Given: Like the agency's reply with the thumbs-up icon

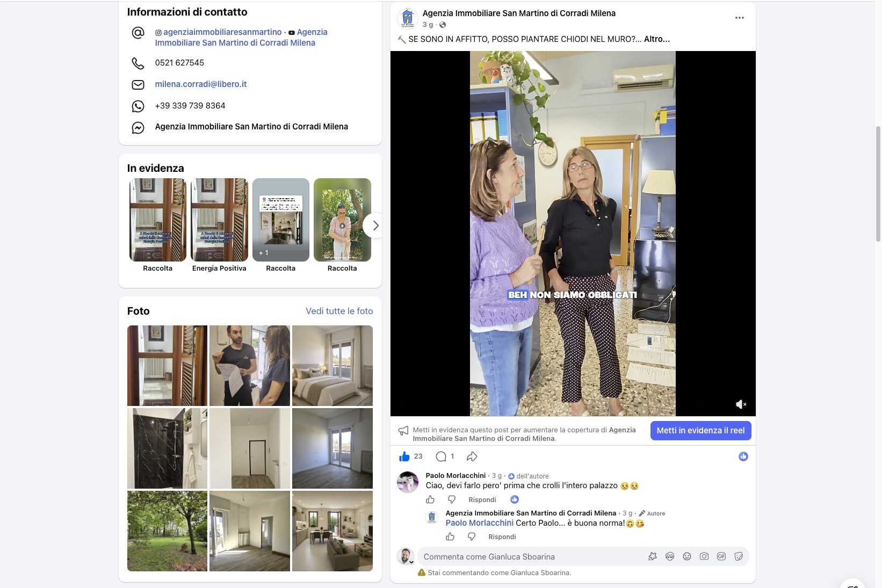Looking at the screenshot, I should coord(450,536).
